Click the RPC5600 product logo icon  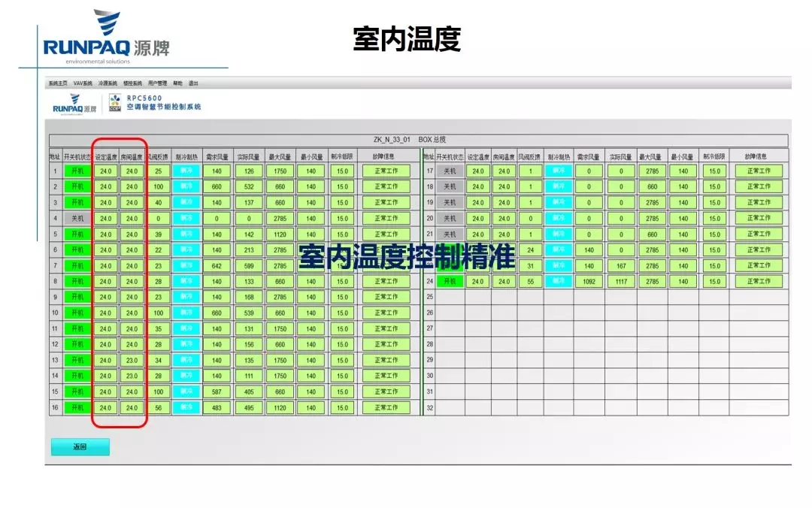(x=115, y=102)
